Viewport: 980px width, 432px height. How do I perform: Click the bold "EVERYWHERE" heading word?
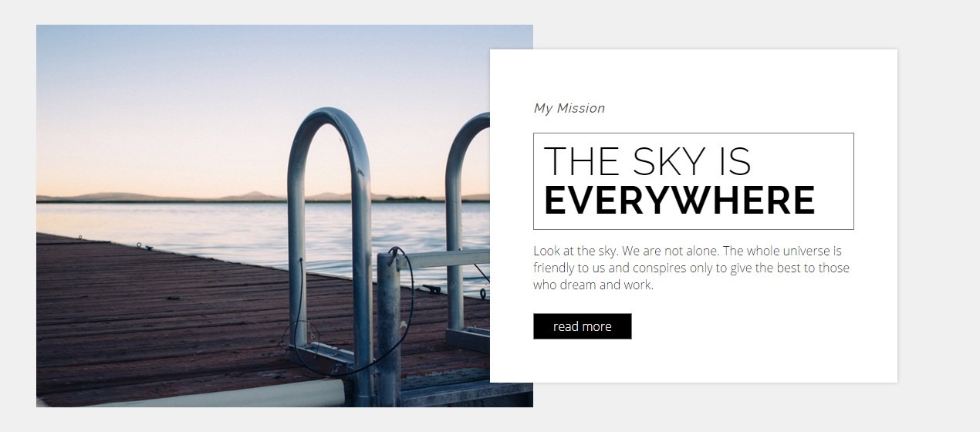679,201
